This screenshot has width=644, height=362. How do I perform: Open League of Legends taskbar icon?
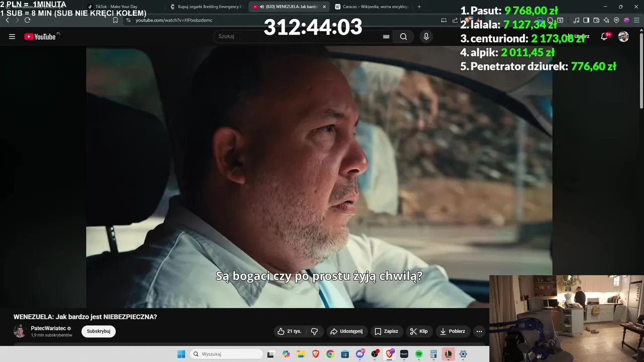click(x=448, y=354)
